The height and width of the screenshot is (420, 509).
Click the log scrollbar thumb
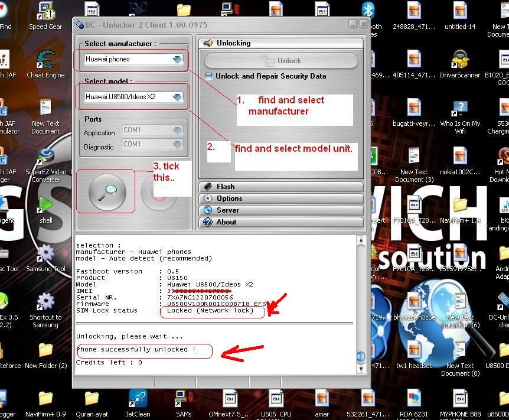tap(361, 356)
